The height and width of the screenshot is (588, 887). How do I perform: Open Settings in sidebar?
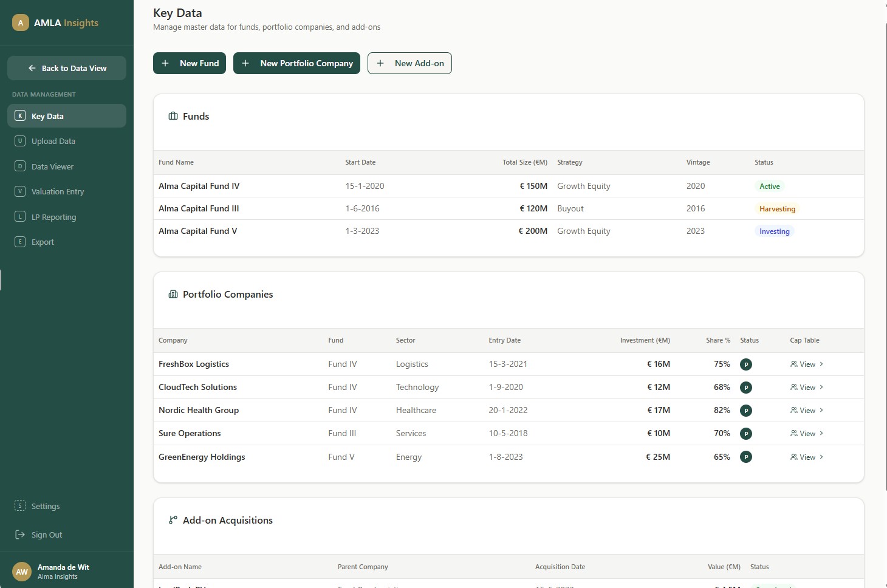[x=67, y=506]
